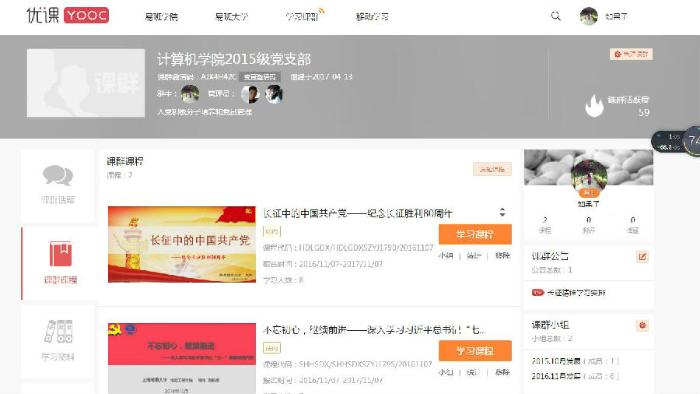The image size is (700, 394).
Task: Click the 统计 link under the 长征 course button
Action: click(473, 256)
